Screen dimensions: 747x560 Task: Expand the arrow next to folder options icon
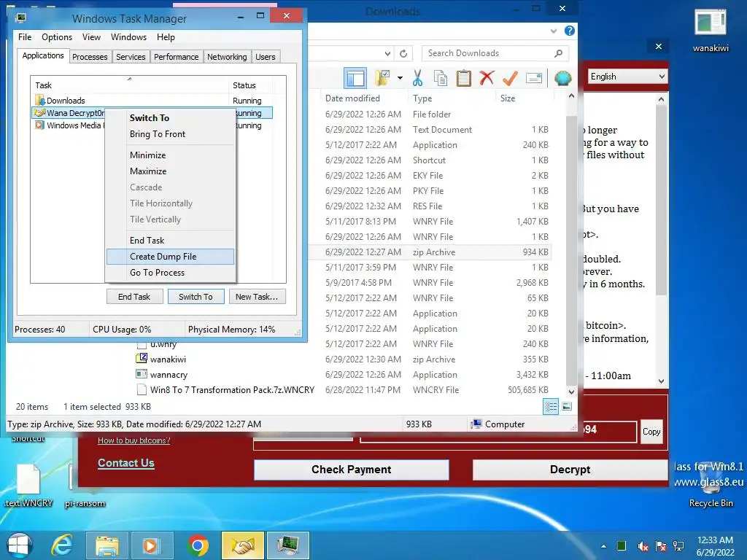[x=400, y=78]
